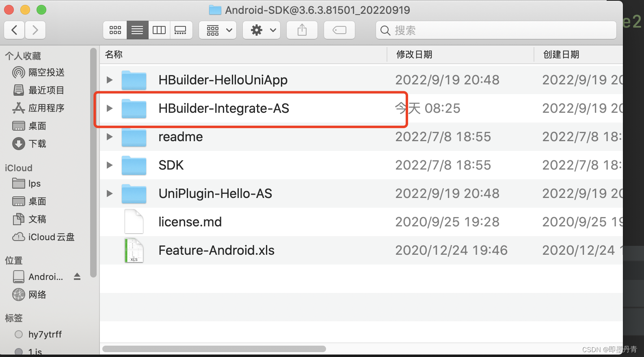This screenshot has width=644, height=357.
Task: Switch to column view mode
Action: coord(159,30)
